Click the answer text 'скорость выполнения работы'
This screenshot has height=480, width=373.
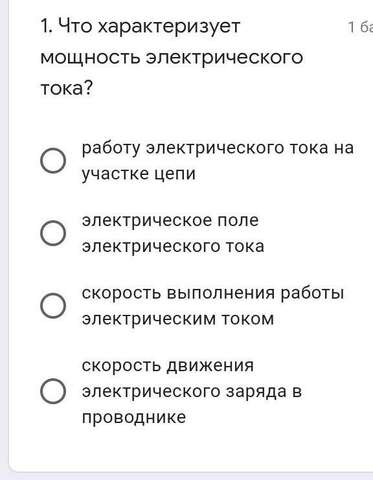pyautogui.click(x=213, y=294)
